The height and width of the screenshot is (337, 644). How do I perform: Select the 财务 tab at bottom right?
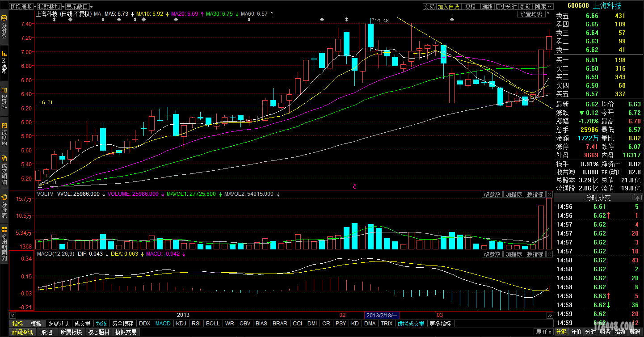pos(605,332)
